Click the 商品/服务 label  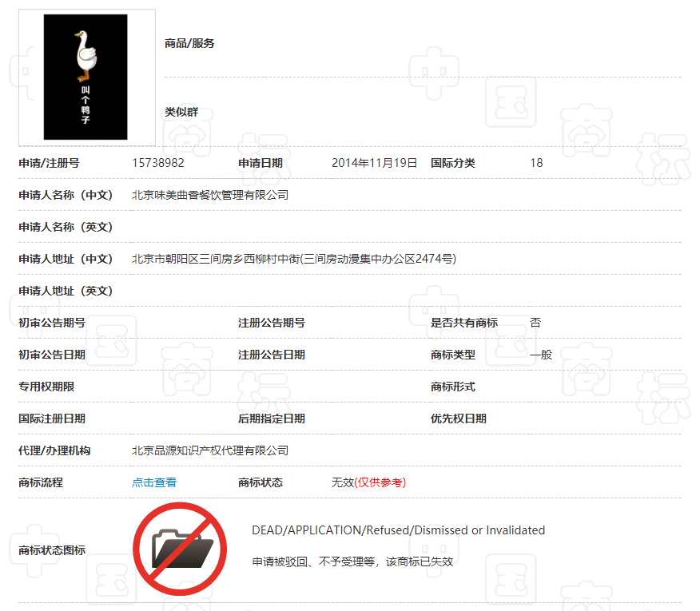(x=189, y=43)
